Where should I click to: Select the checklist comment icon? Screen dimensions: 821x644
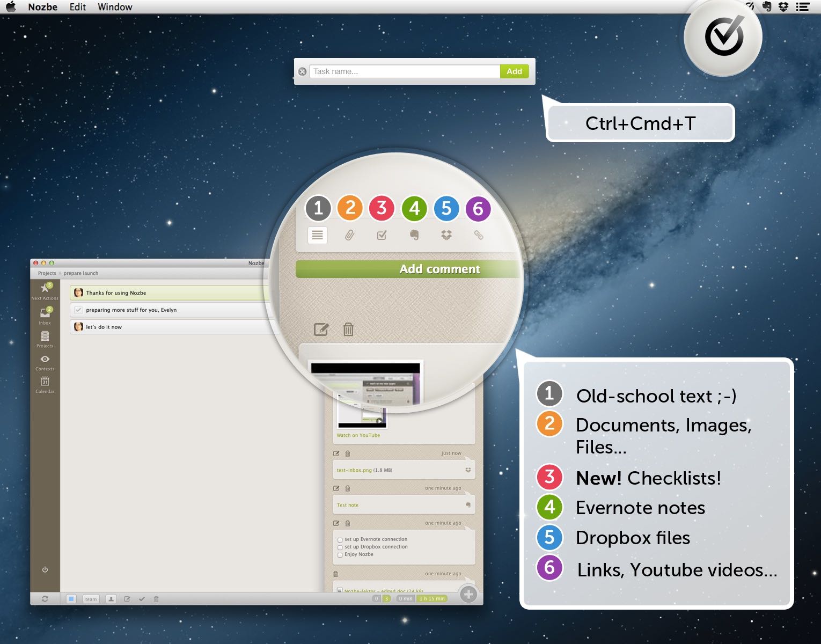click(382, 235)
